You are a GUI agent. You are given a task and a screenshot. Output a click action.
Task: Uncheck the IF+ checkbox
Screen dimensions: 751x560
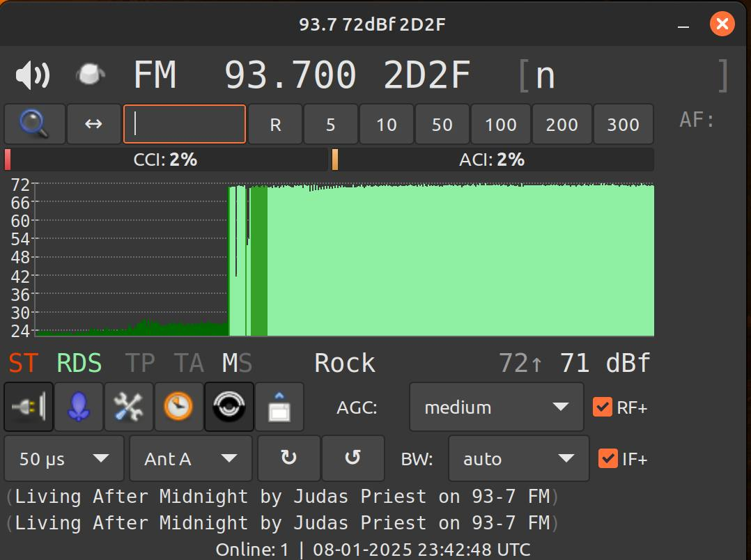pos(607,458)
